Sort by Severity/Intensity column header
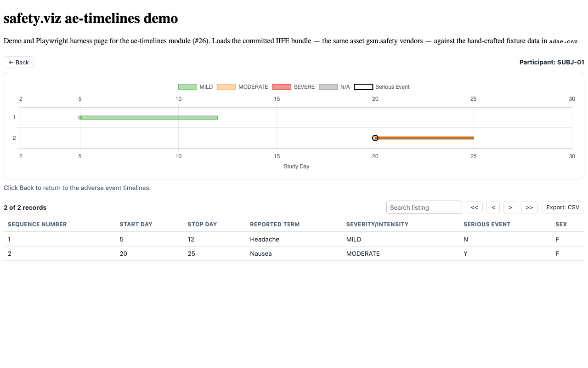Viewport: 588px width, 368px height. point(377,224)
